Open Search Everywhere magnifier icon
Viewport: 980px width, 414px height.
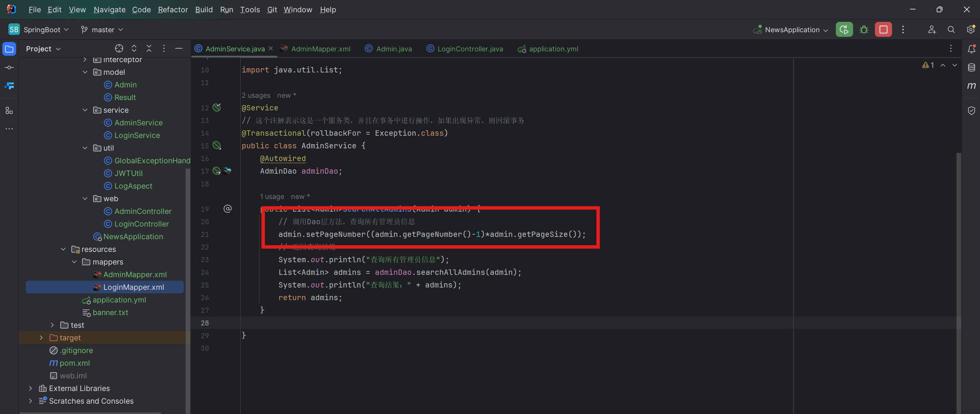click(951, 30)
